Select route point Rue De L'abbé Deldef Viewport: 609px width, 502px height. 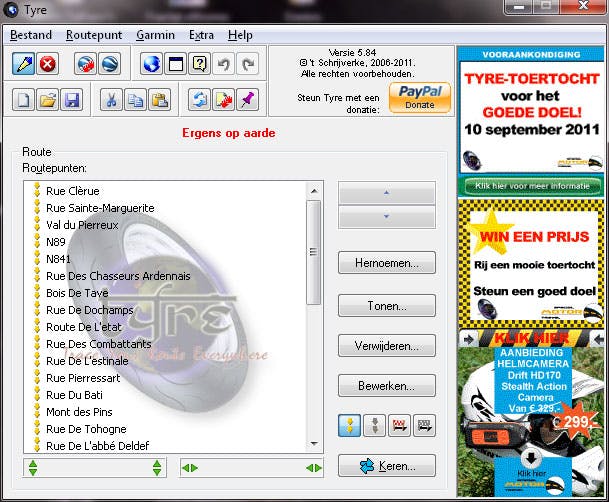click(x=97, y=446)
